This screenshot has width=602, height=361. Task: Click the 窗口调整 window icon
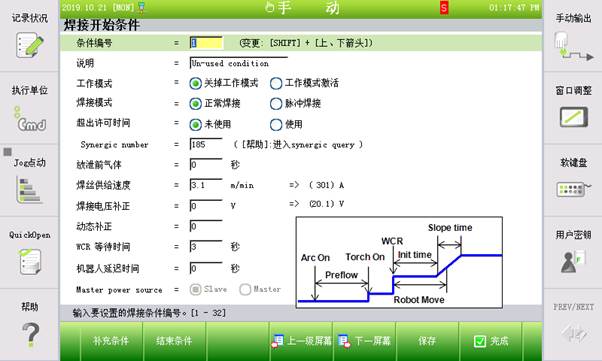click(x=574, y=117)
